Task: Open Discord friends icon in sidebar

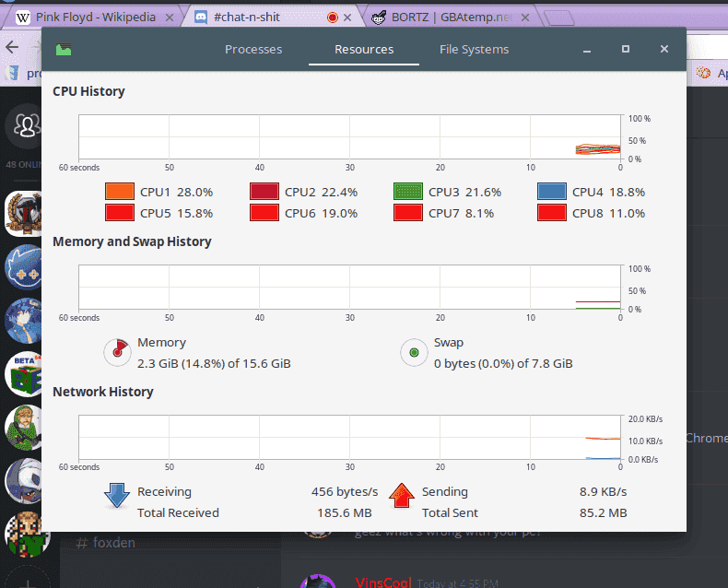Action: 26,125
